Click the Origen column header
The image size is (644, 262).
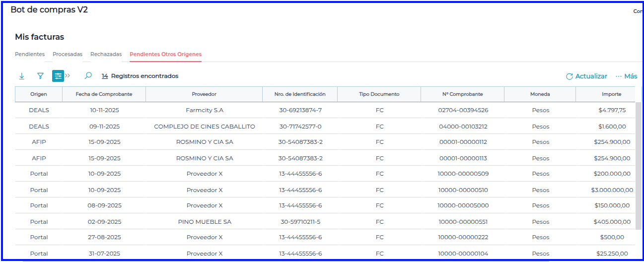click(x=39, y=94)
